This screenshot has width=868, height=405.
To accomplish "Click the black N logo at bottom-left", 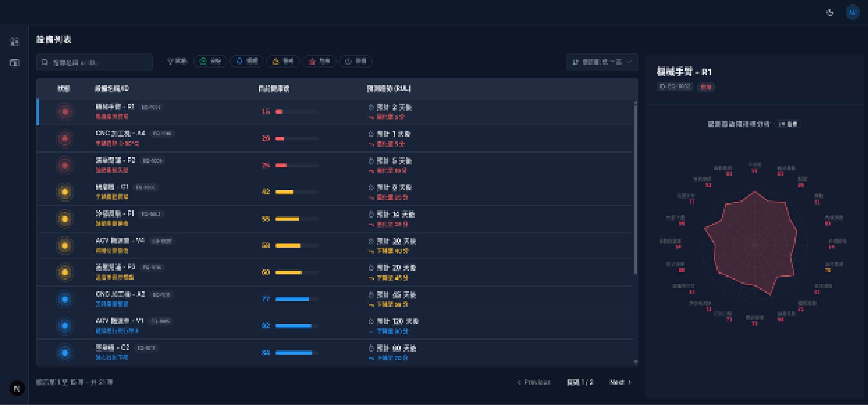I will 17,388.
